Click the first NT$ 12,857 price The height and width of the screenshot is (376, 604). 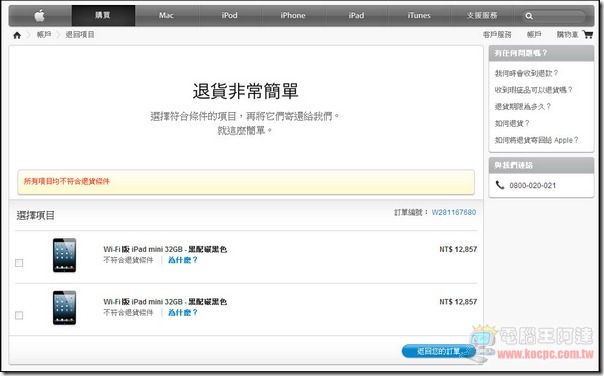(458, 249)
